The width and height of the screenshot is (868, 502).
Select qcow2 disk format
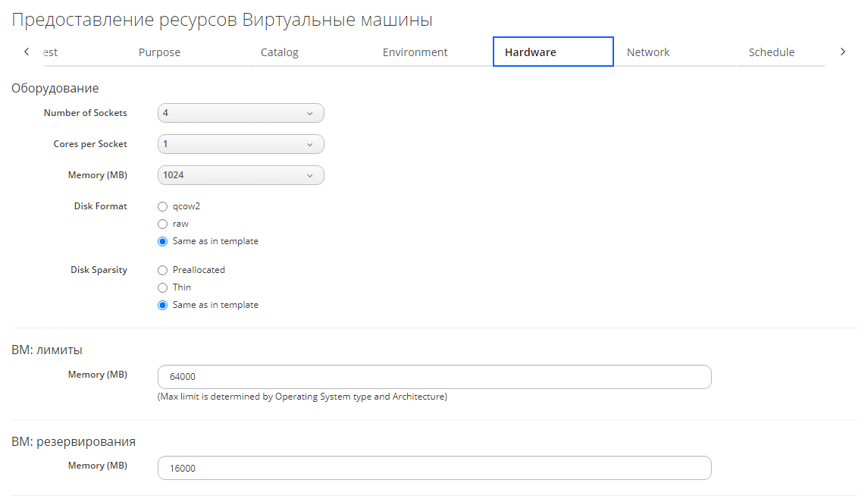(x=162, y=206)
